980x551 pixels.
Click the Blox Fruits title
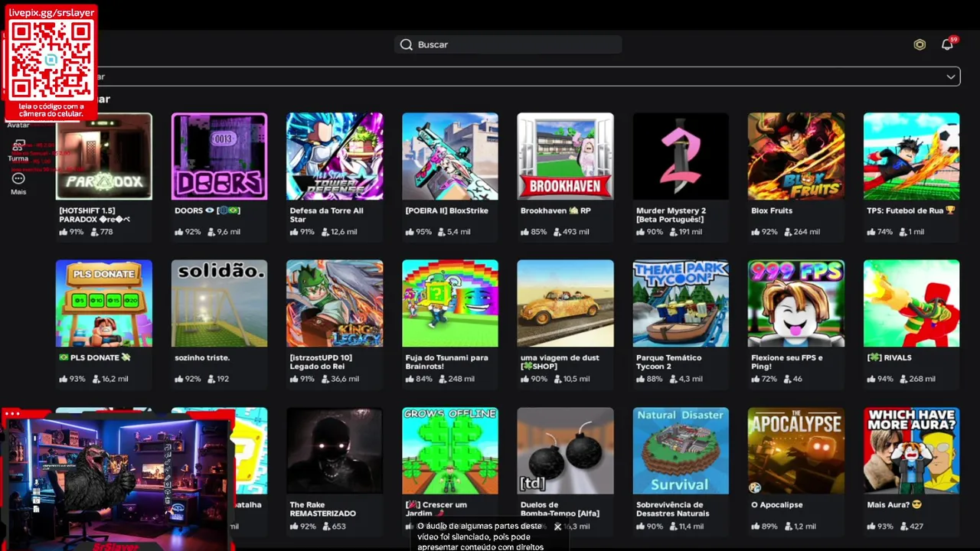772,210
